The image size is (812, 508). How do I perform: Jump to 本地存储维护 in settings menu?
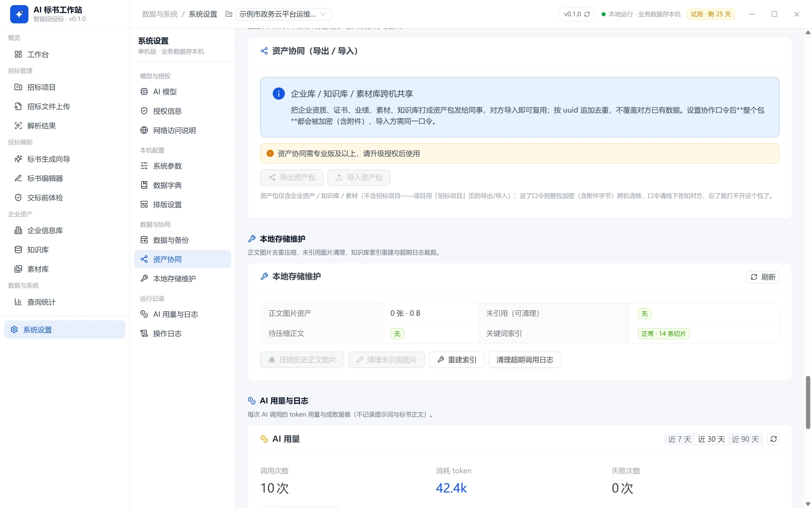coord(182,279)
